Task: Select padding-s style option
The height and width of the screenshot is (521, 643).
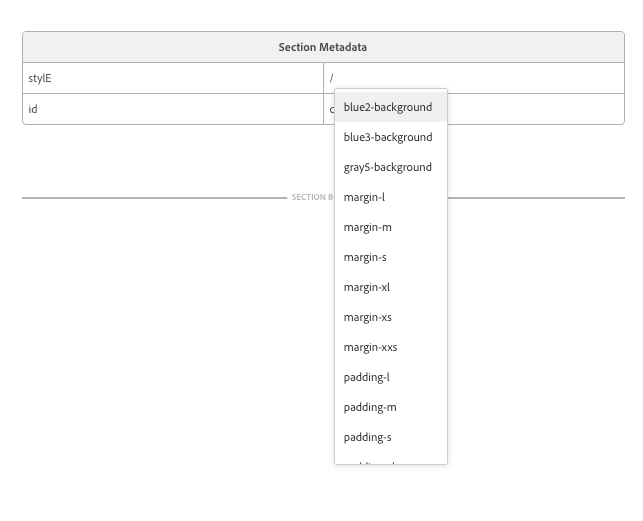Action: [391, 437]
